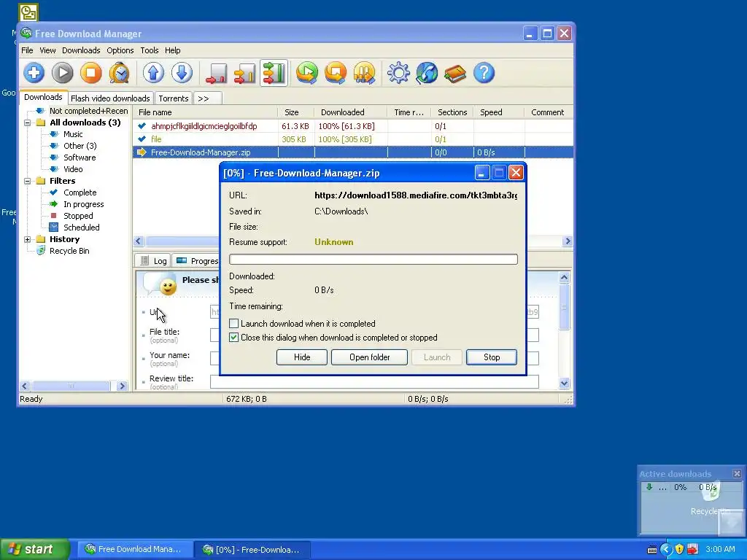This screenshot has width=747, height=560.
Task: Open the Help menu
Action: click(x=172, y=50)
